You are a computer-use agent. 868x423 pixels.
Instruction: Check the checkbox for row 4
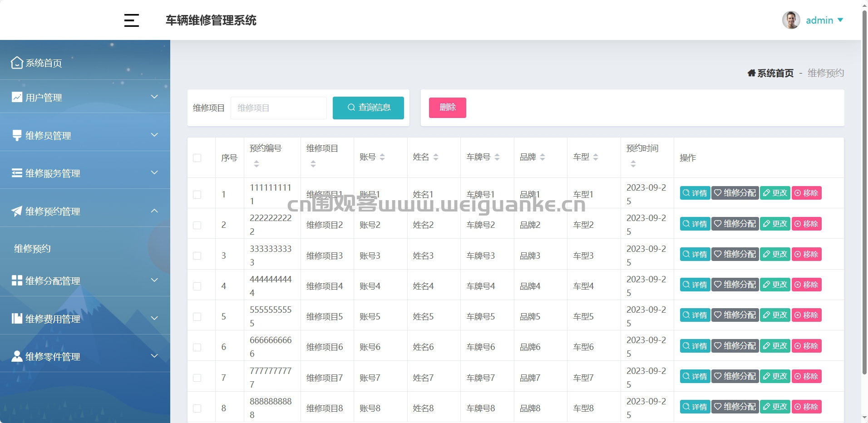tap(197, 286)
